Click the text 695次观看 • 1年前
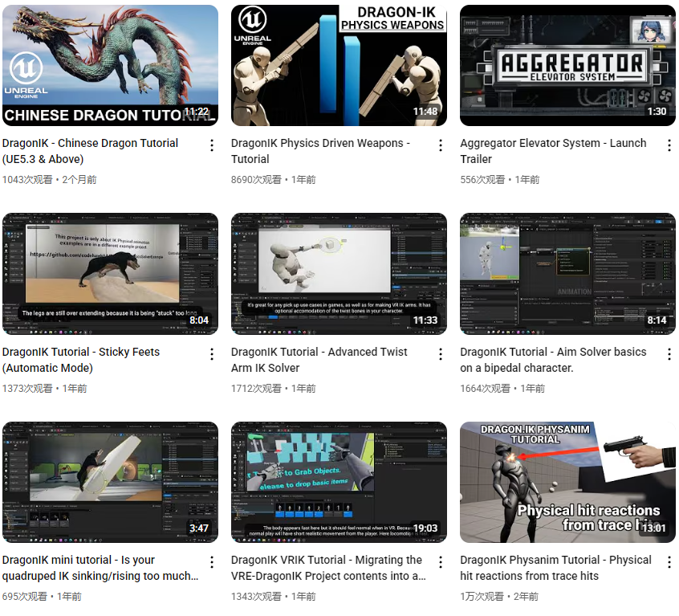Viewport: 679px width, 616px height. [x=42, y=597]
